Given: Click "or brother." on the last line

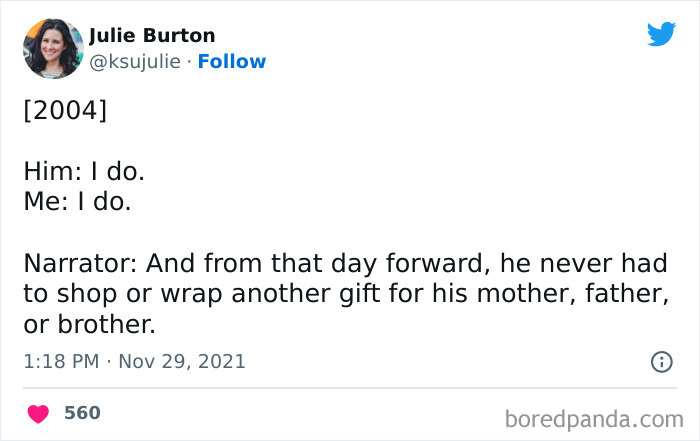Looking at the screenshot, I should 90,326.
